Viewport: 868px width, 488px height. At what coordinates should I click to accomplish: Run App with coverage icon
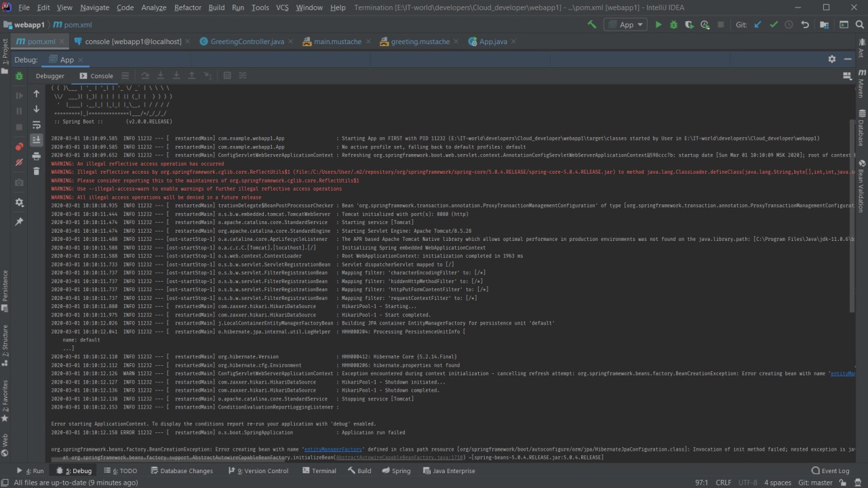click(689, 24)
